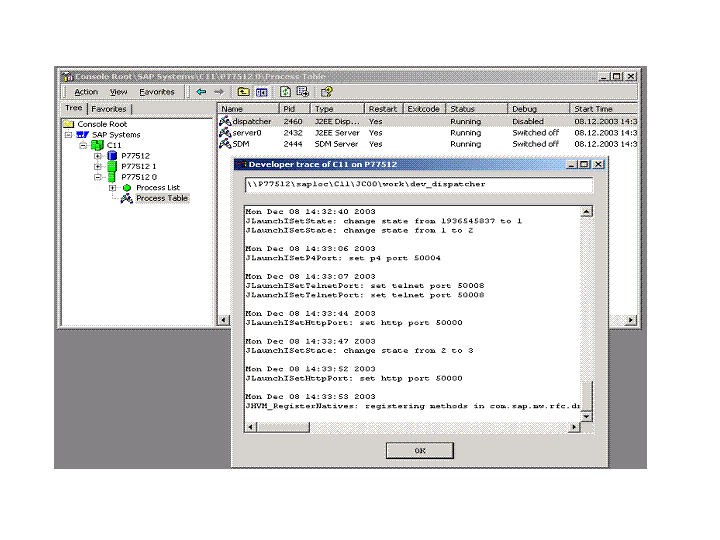
Task: Click the blue database icon beside P77512
Action: tap(112, 156)
